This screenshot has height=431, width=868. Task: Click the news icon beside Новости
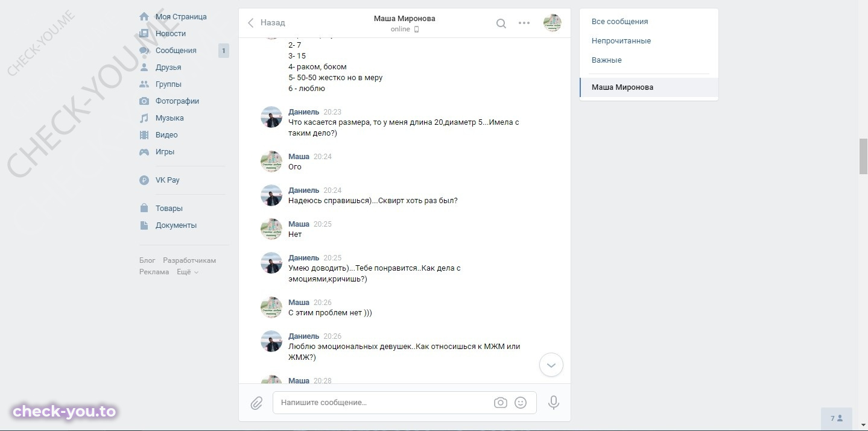(x=144, y=34)
